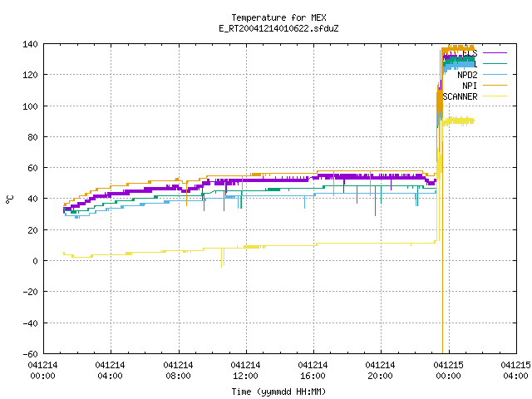Click the 041215 04:00 x-axis tick label
Image resolution: width=532 pixels, height=399 pixels.
click(x=515, y=371)
